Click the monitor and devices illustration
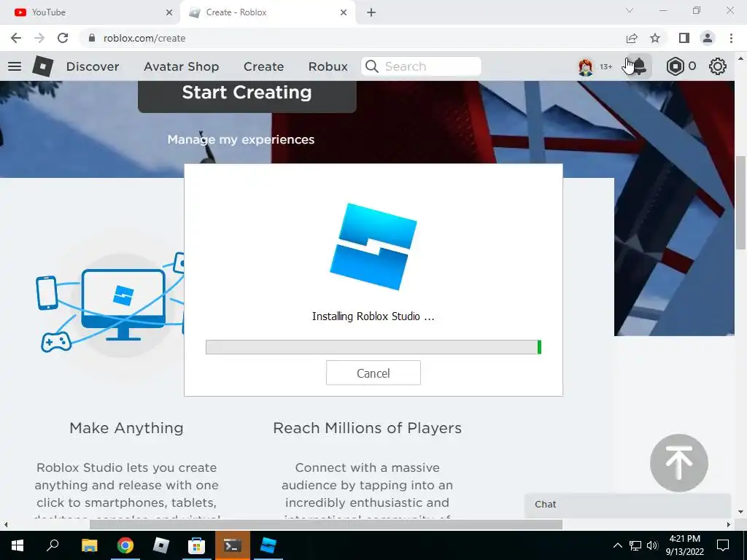Viewport: 747px width, 560px height. point(111,304)
